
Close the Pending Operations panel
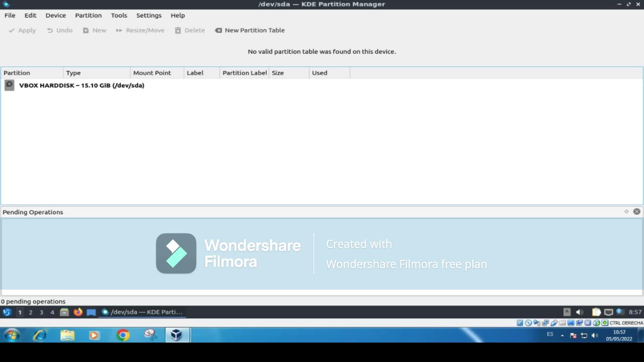click(637, 212)
